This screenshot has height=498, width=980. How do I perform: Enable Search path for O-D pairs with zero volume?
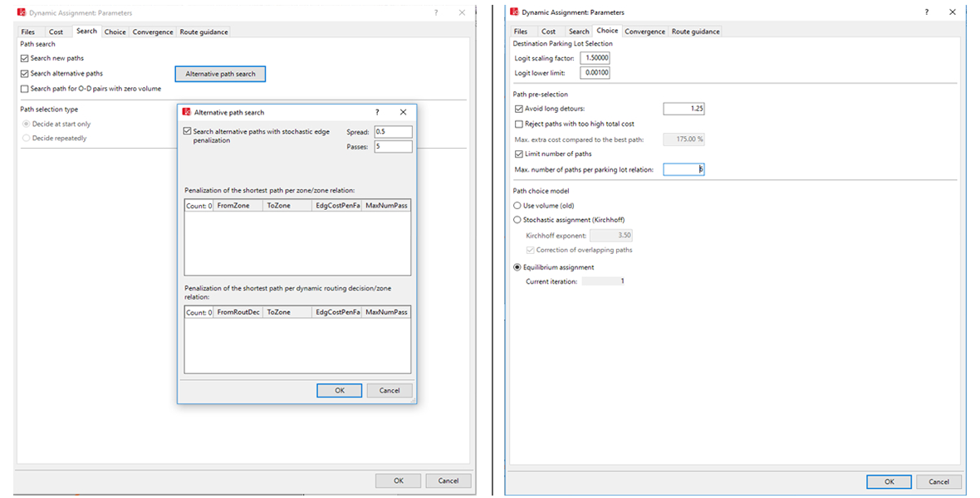tap(24, 89)
